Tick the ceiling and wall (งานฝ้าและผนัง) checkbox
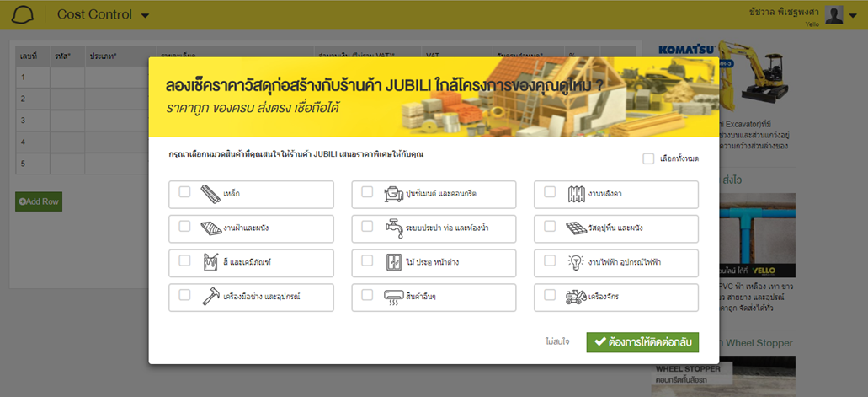The width and height of the screenshot is (868, 397). click(x=184, y=227)
